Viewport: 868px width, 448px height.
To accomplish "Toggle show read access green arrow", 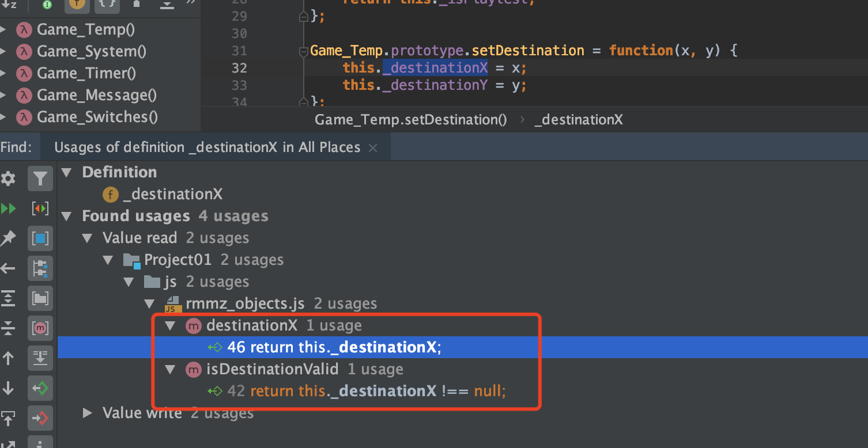I will (40, 388).
